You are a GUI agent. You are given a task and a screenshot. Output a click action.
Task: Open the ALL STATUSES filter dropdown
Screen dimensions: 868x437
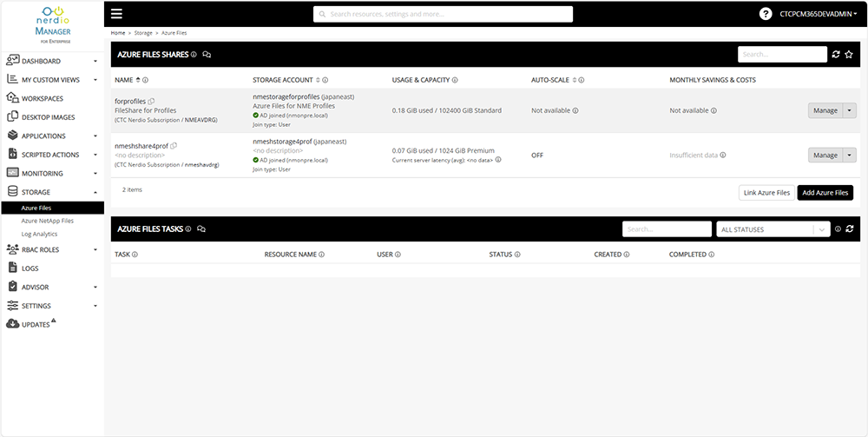pos(773,229)
